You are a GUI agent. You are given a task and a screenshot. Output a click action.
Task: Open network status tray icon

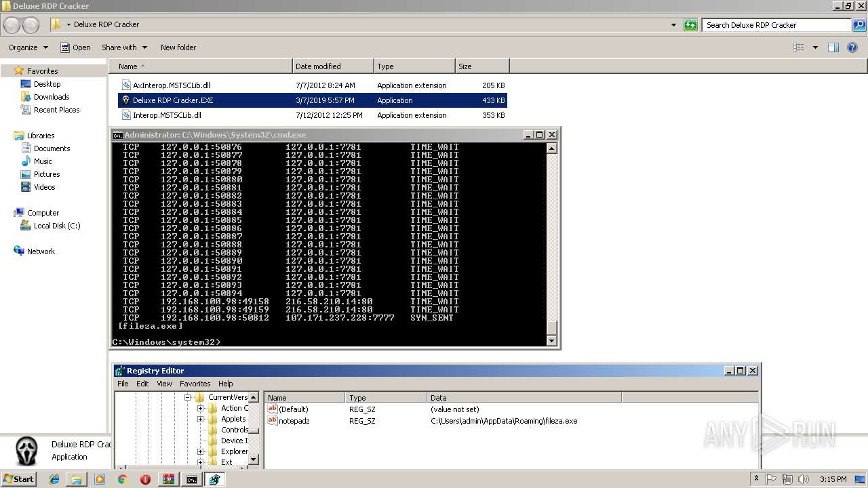pos(786,479)
